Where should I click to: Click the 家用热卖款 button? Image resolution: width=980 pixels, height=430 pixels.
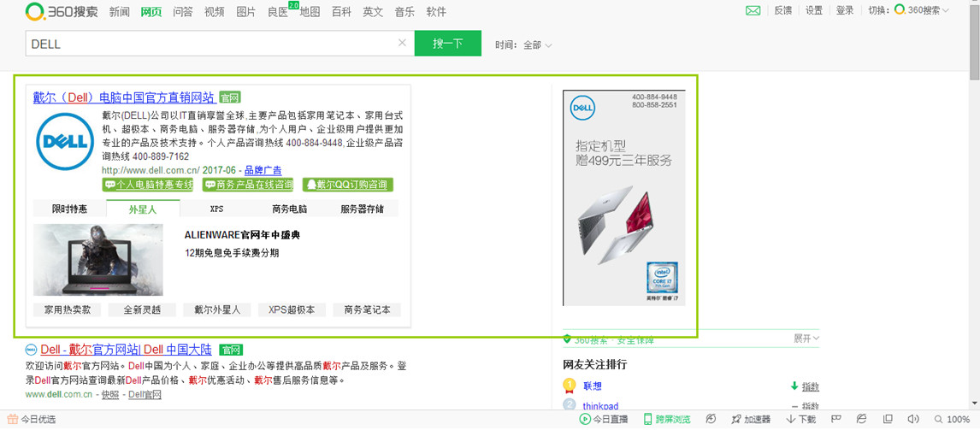(x=67, y=310)
